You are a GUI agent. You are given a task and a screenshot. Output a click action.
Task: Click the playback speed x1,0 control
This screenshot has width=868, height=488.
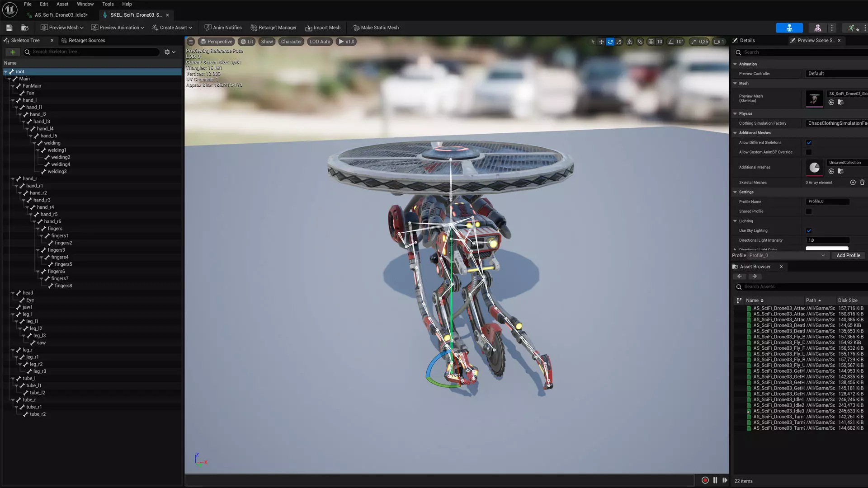click(x=347, y=42)
